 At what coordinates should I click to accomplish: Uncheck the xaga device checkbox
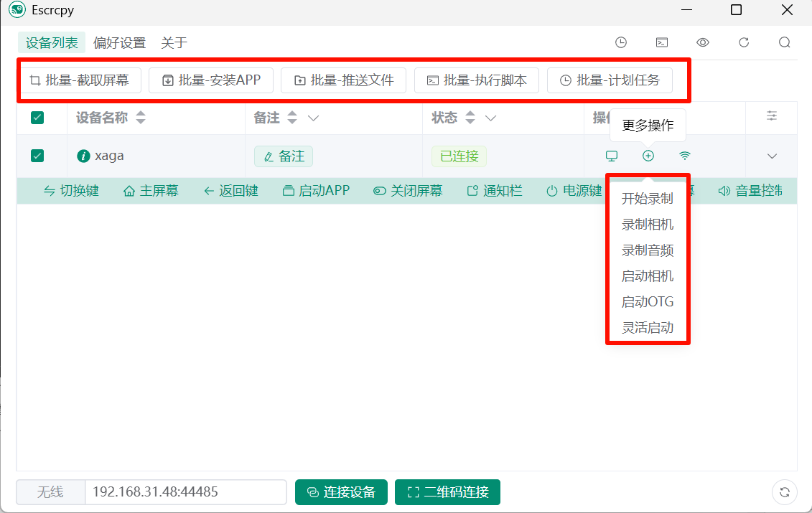tap(37, 156)
